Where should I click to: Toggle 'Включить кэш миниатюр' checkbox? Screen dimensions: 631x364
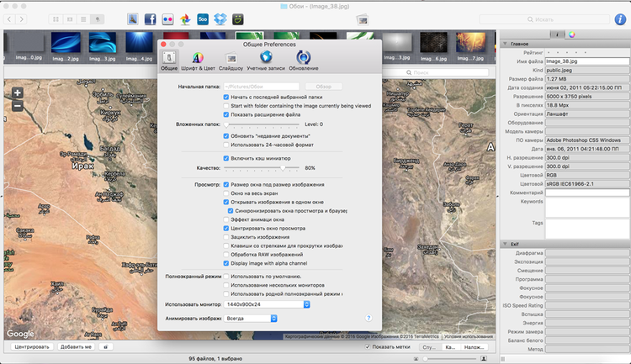[x=226, y=158]
